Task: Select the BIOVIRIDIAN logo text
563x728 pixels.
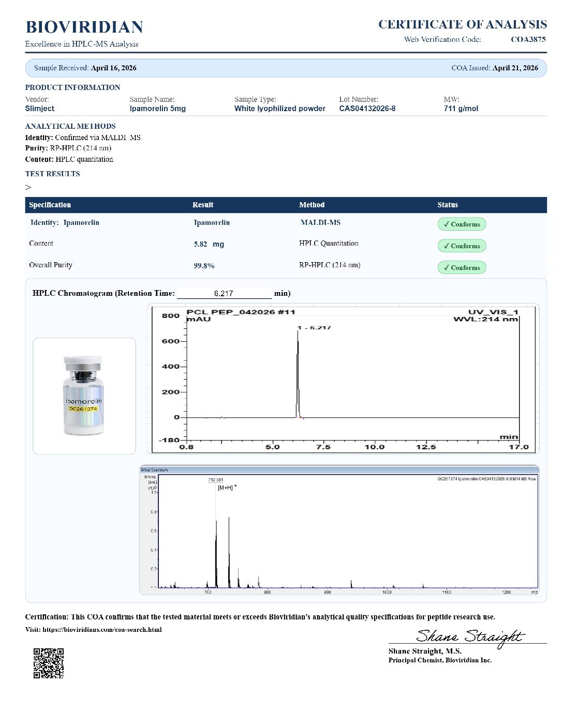Action: tap(84, 27)
